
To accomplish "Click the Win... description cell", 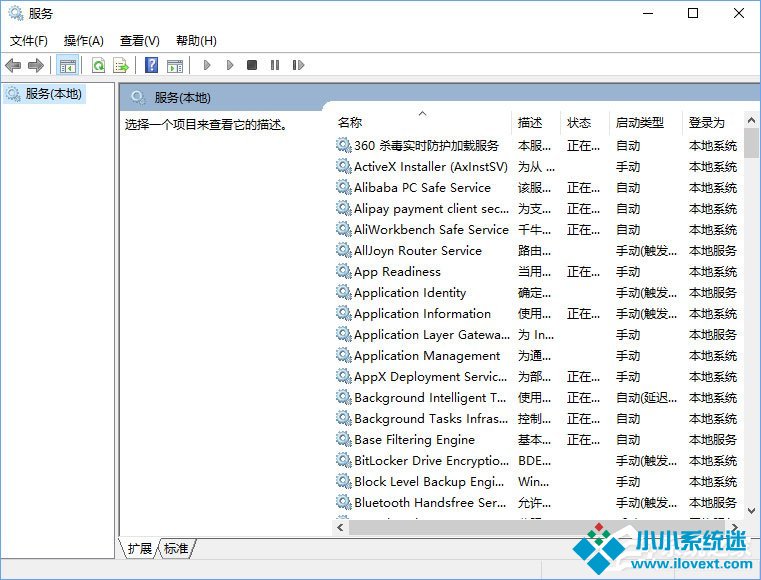I will [x=533, y=481].
